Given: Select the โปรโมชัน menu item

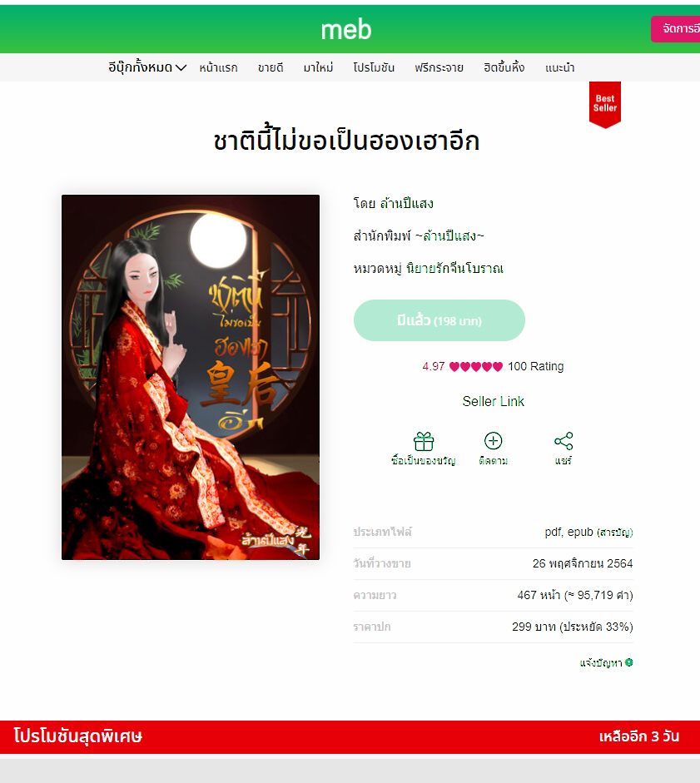Looking at the screenshot, I should [374, 67].
